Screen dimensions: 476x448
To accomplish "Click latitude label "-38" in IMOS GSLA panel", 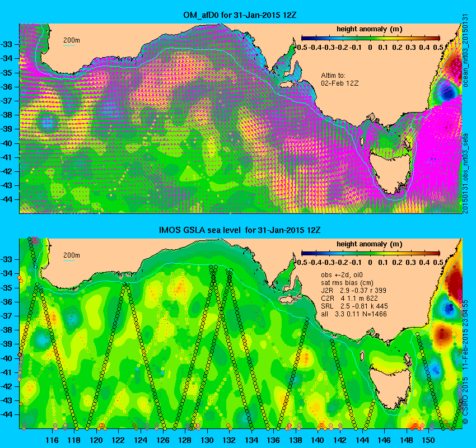I will [x=6, y=330].
